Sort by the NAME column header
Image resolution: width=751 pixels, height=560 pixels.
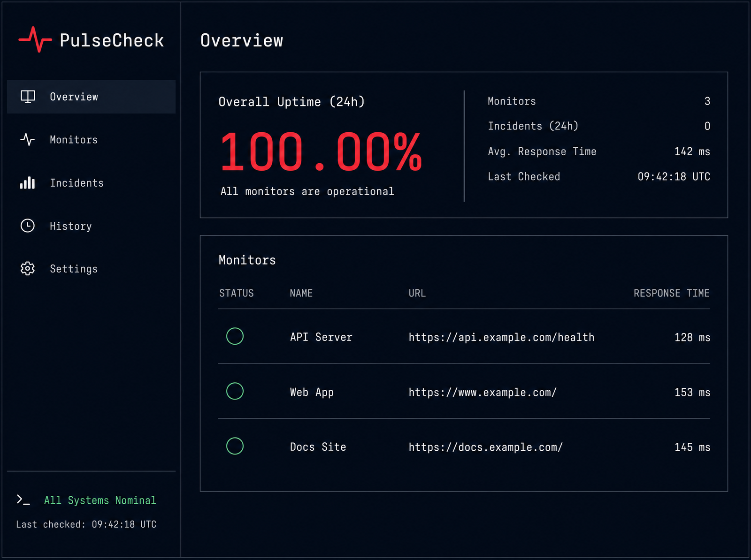point(301,293)
